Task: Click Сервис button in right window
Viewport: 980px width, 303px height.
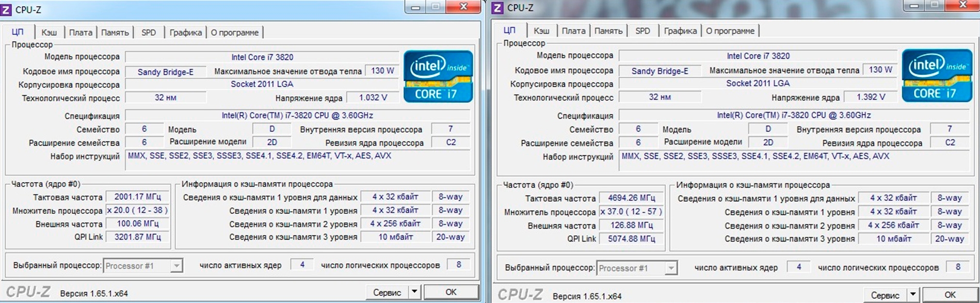Action: pos(886,295)
